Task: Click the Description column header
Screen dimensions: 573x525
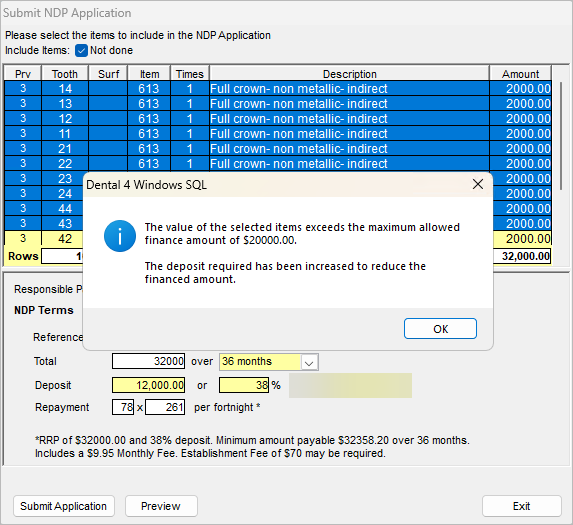Action: (x=349, y=74)
